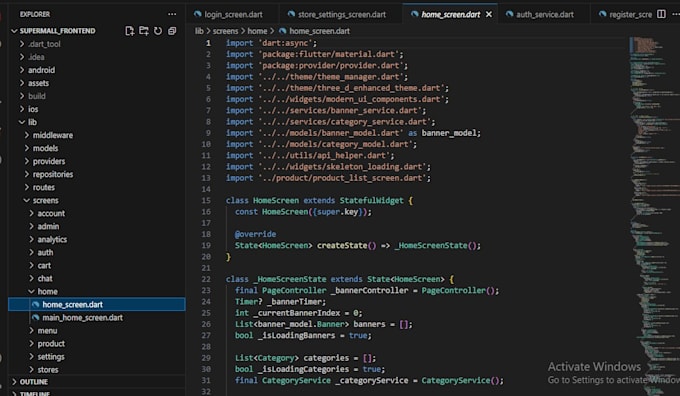680x396 pixels.
Task: Click the Split Editor icon
Action: 661,14
